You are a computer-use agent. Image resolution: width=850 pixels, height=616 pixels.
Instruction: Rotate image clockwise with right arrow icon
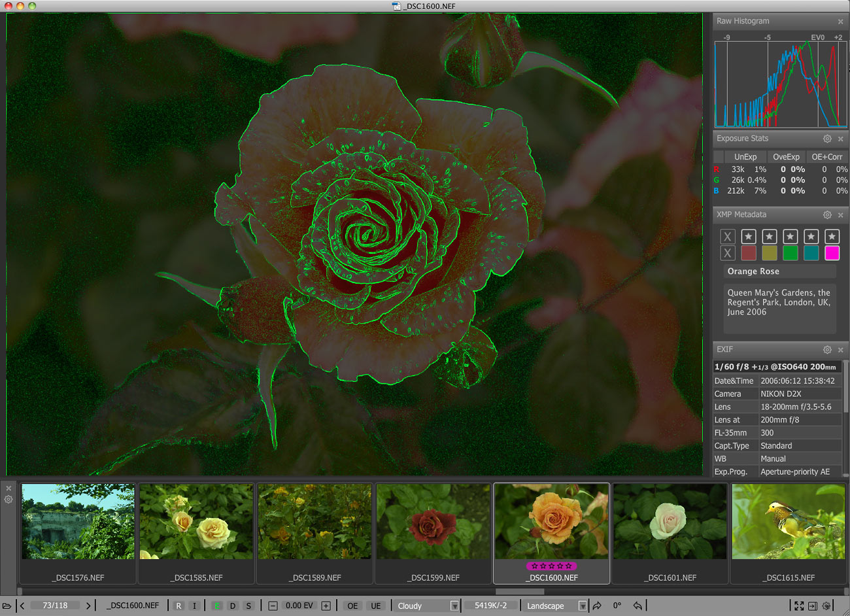pos(597,606)
